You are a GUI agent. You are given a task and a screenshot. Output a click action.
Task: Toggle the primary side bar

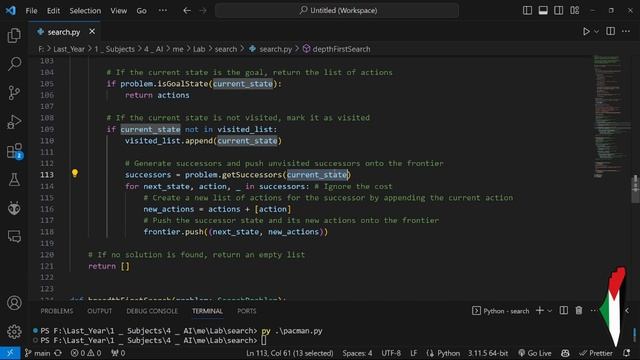click(527, 10)
